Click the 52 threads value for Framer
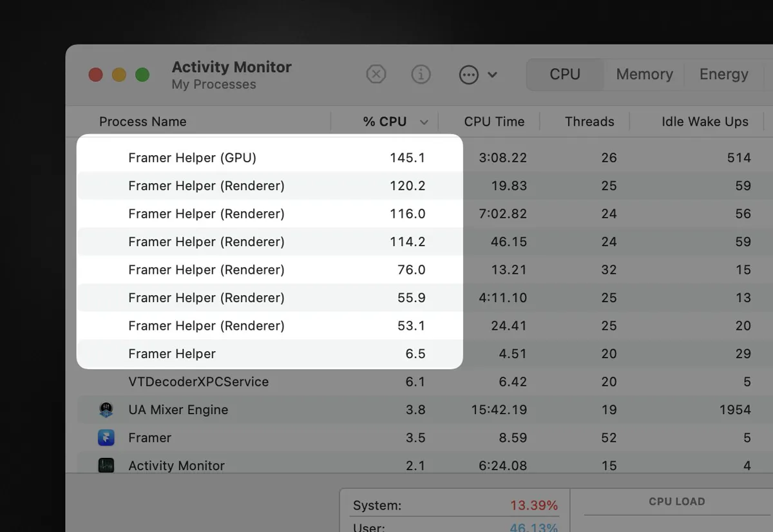 609,438
